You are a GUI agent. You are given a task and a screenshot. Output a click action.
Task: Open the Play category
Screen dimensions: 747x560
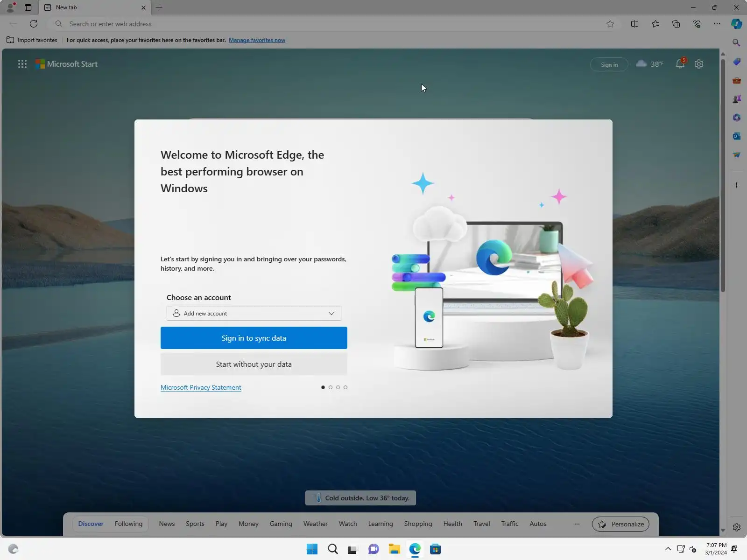[221, 524]
